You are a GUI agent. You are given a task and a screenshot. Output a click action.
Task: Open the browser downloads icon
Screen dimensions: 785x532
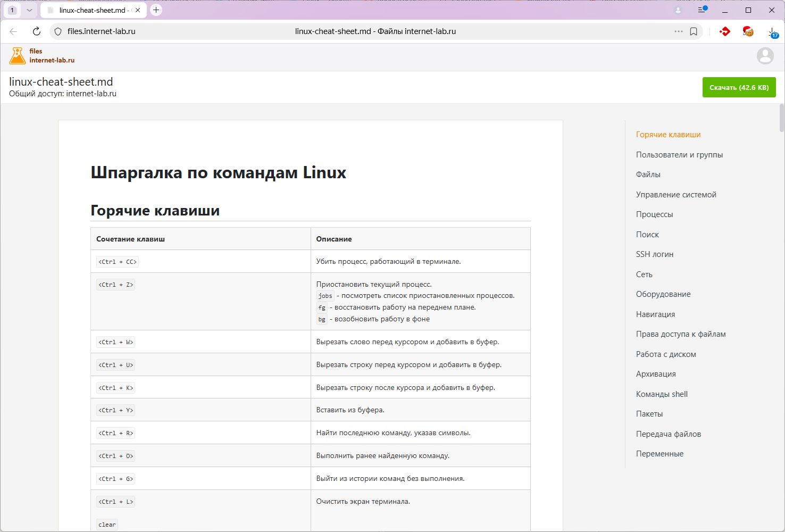click(772, 32)
